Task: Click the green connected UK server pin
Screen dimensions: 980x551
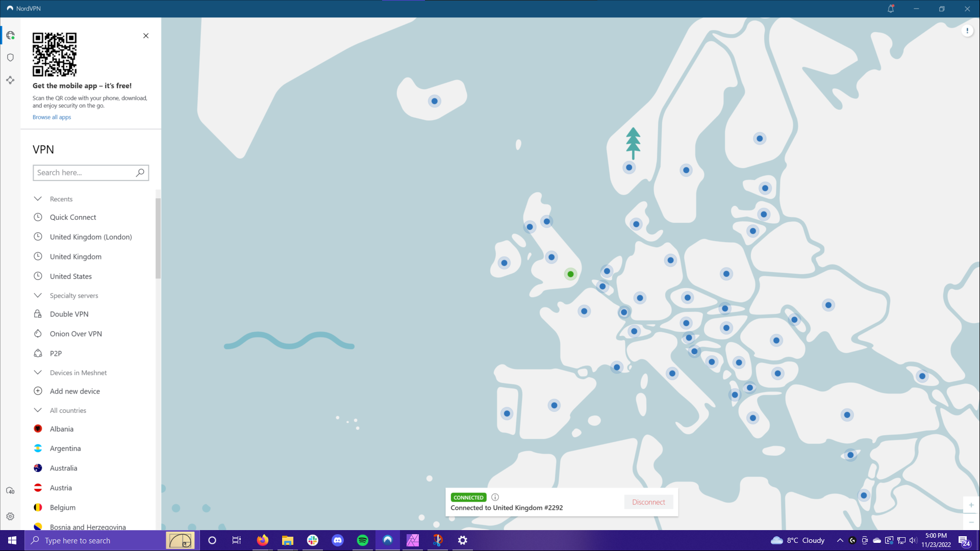Action: pyautogui.click(x=570, y=274)
